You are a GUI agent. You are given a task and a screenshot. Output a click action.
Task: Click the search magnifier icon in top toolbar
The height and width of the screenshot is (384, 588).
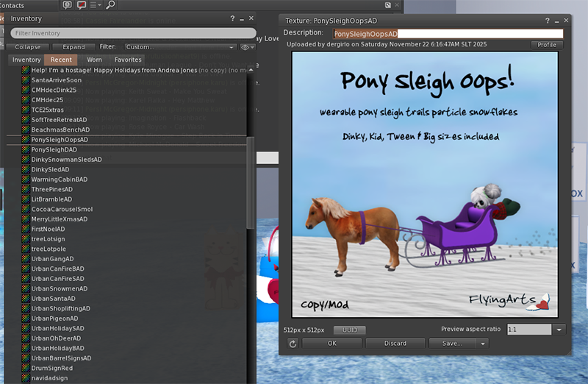click(110, 5)
